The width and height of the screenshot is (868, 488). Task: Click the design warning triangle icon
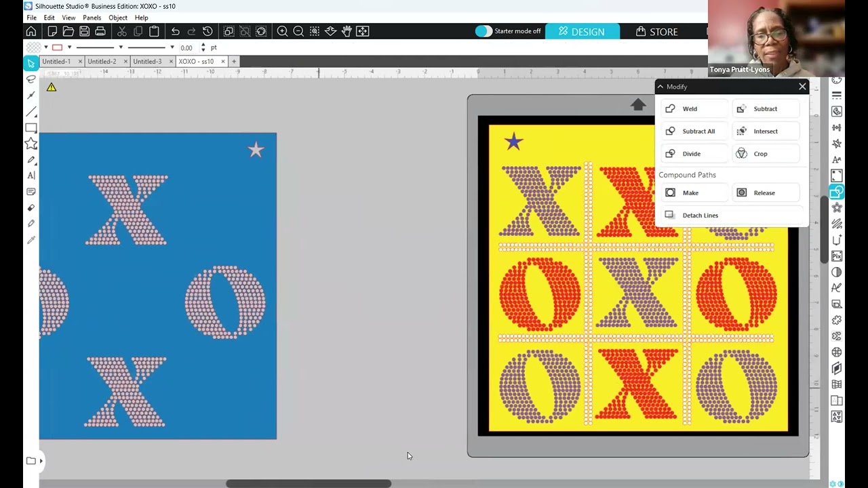[x=52, y=87]
